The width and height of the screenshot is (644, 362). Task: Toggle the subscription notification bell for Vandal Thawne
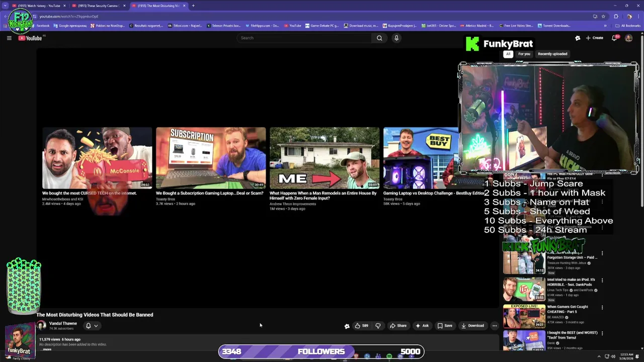(x=92, y=326)
